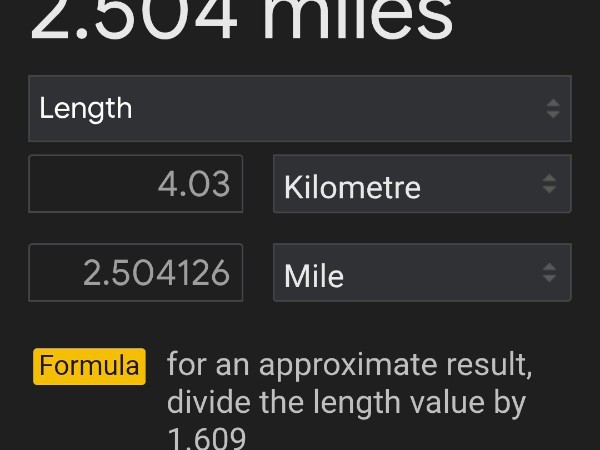The width and height of the screenshot is (600, 450).
Task: Select the 2.504126 mile value field
Action: [x=136, y=272]
